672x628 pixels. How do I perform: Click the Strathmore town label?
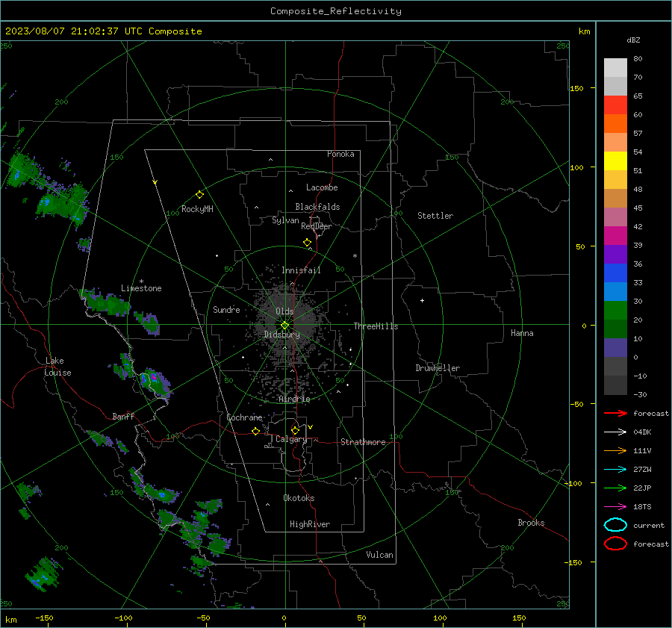[363, 442]
